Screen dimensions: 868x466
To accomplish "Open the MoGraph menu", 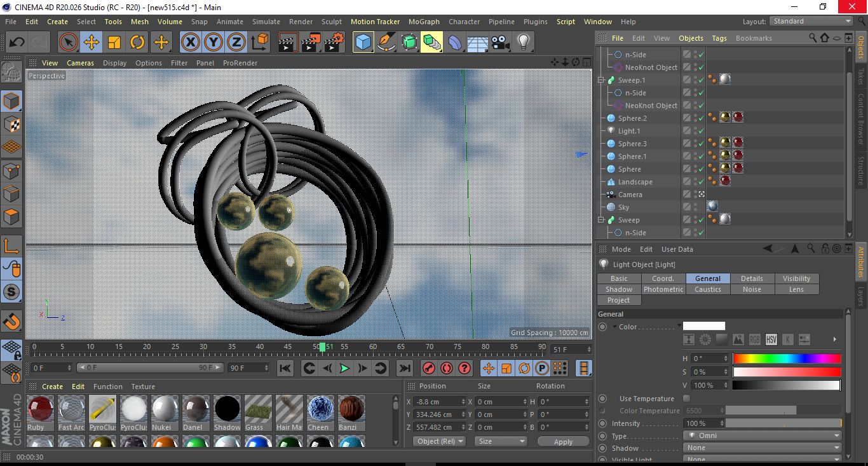I will (x=424, y=22).
